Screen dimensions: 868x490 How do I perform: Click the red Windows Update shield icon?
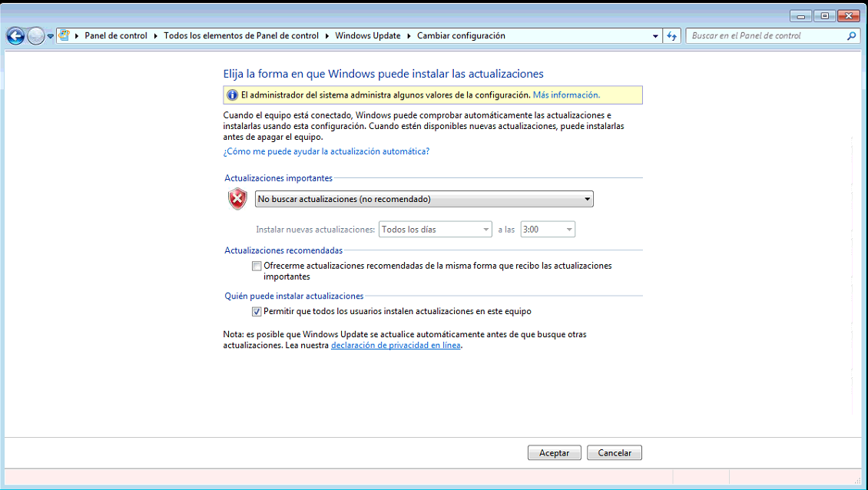tap(237, 198)
